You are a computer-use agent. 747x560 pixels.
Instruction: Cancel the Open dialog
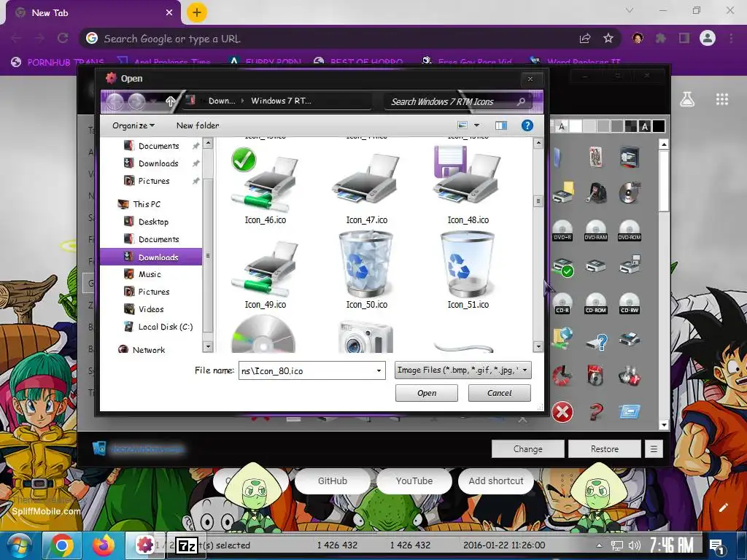(499, 393)
